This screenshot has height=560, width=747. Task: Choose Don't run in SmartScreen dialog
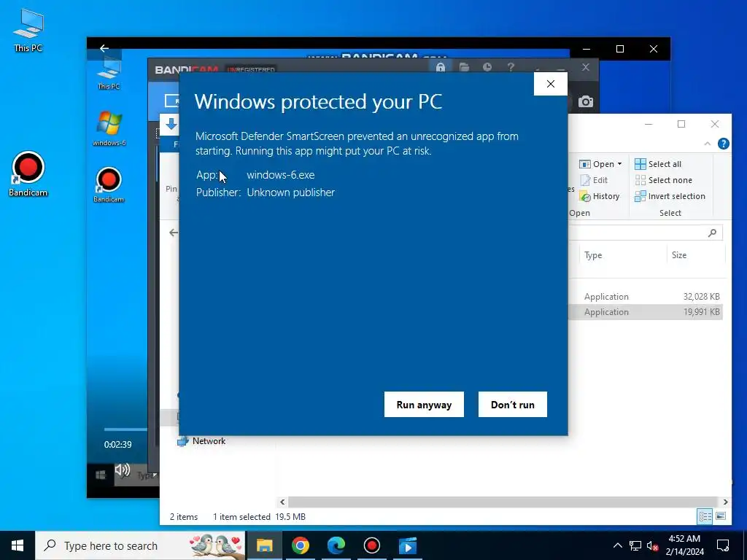[513, 404]
